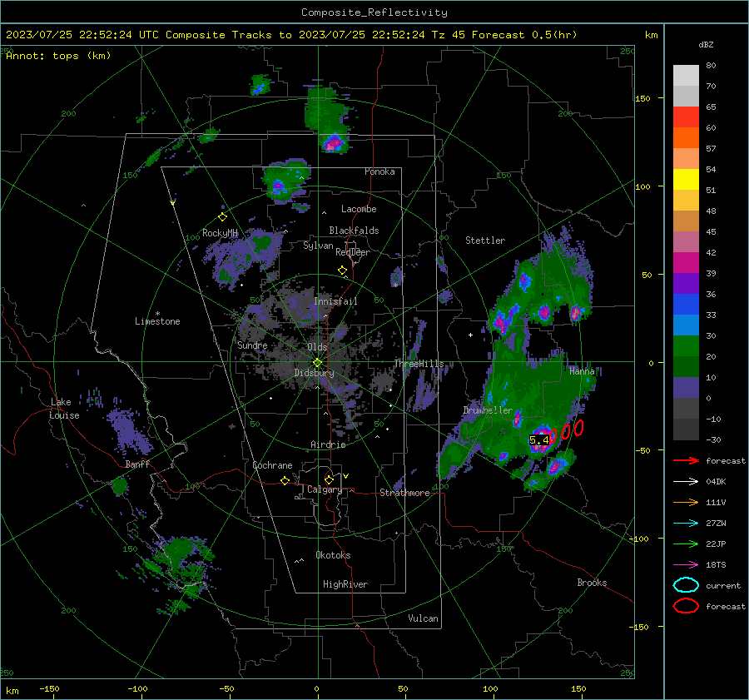This screenshot has width=749, height=700.
Task: Click the cyan 'current' ellipse legend icon
Action: coord(686,585)
